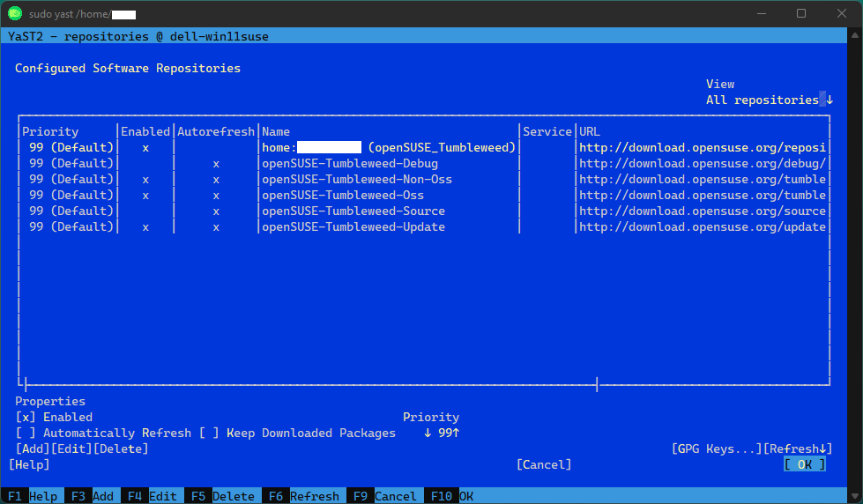Image resolution: width=863 pixels, height=504 pixels.
Task: Select the openSUSE-Tumbleweed-Debug repository row
Action: coord(424,163)
